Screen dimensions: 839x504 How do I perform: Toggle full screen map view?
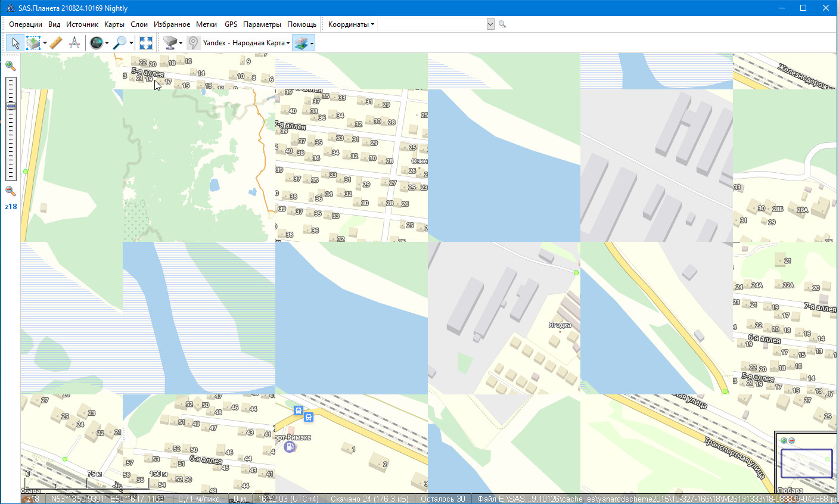click(x=146, y=43)
